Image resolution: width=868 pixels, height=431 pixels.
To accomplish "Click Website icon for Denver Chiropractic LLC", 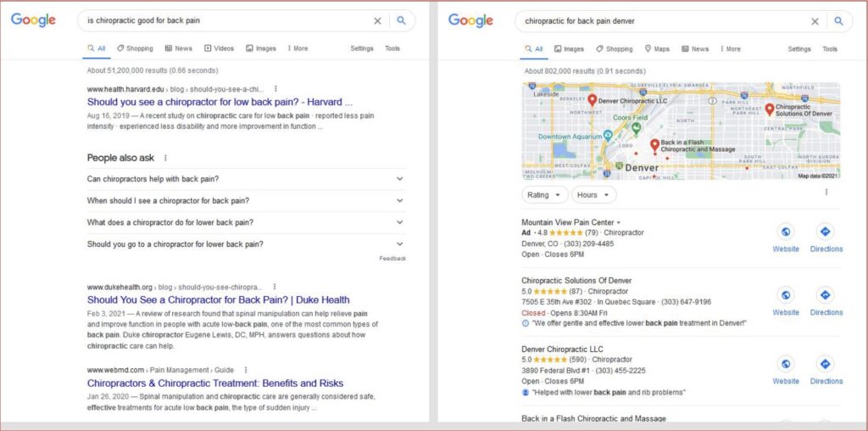I will click(x=785, y=364).
